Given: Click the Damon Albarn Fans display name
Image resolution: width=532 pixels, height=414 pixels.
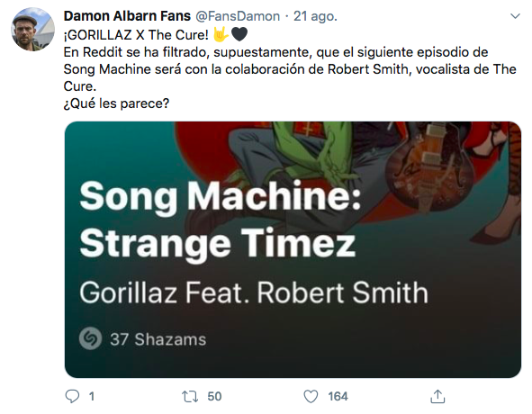Looking at the screenshot, I should (x=127, y=16).
